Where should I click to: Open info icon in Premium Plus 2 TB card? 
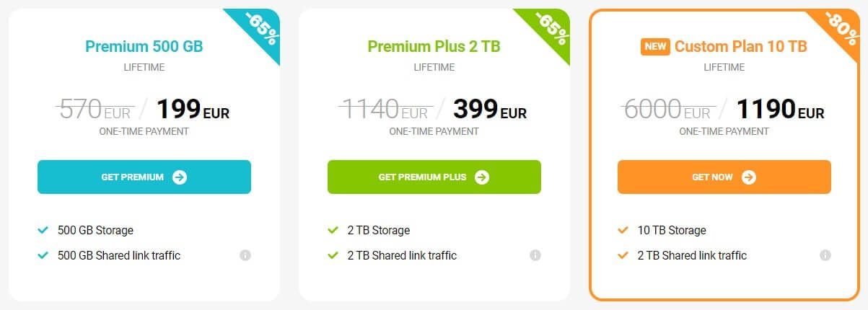(x=535, y=255)
